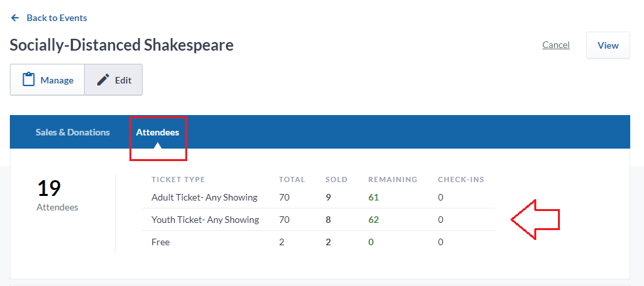Click the 19 Attendees count
Screen dimensions: 644x286
[x=57, y=195]
